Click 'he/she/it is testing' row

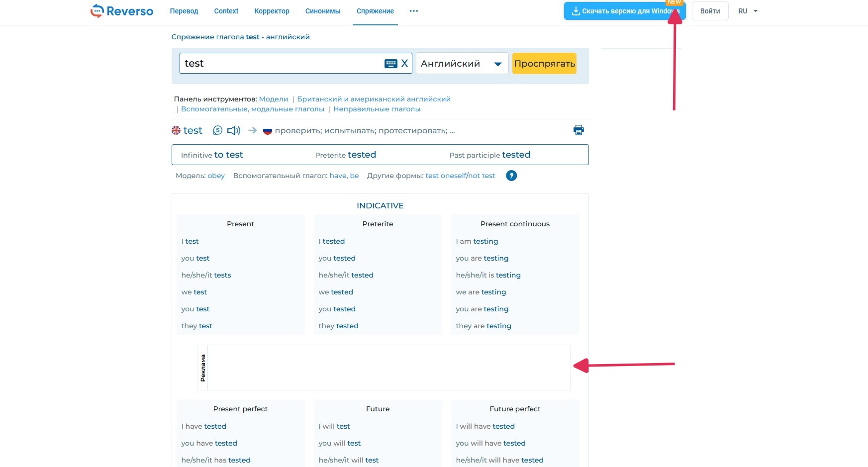(488, 275)
